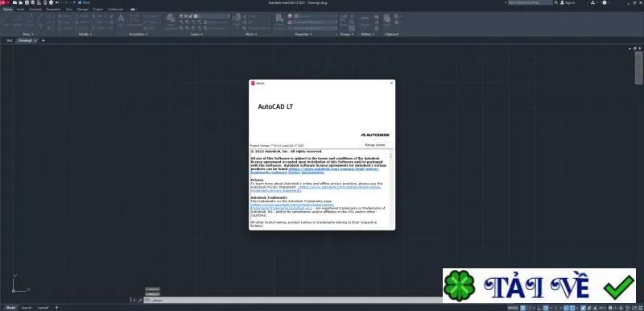Toggle snap mode in status bar
The width and height of the screenshot is (644, 311).
coord(529,308)
